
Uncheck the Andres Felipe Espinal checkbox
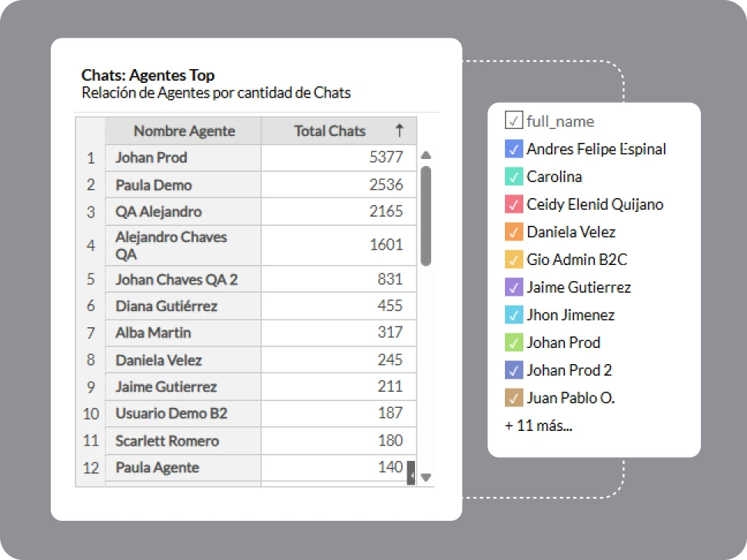tap(513, 149)
